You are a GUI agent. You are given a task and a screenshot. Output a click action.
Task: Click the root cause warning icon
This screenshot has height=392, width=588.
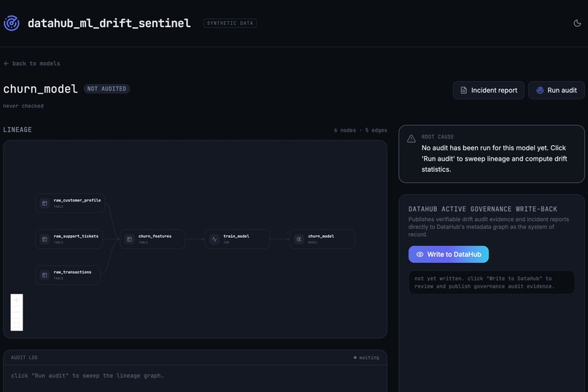411,139
